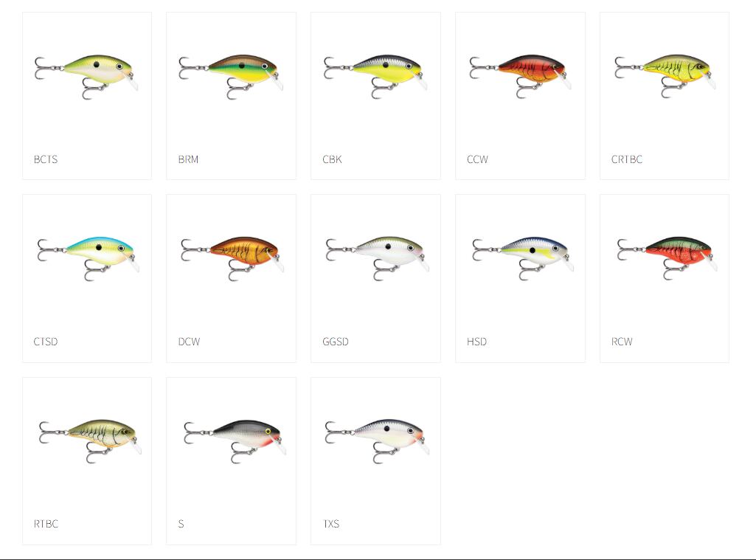Choose the CBK yellow lure image
This screenshot has width=756, height=560.
(x=375, y=77)
